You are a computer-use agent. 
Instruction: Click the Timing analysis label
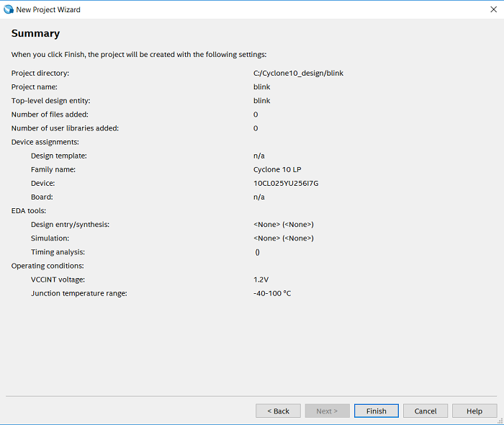[x=58, y=252]
